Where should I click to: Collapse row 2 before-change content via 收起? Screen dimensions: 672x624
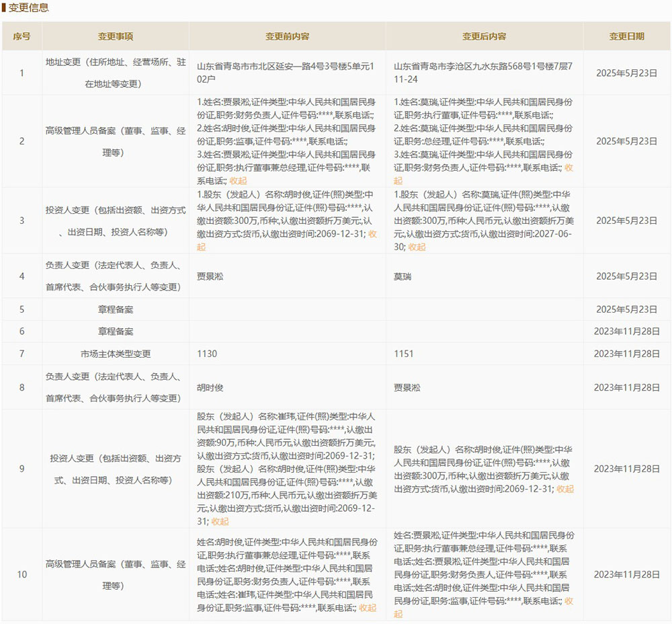click(x=239, y=181)
